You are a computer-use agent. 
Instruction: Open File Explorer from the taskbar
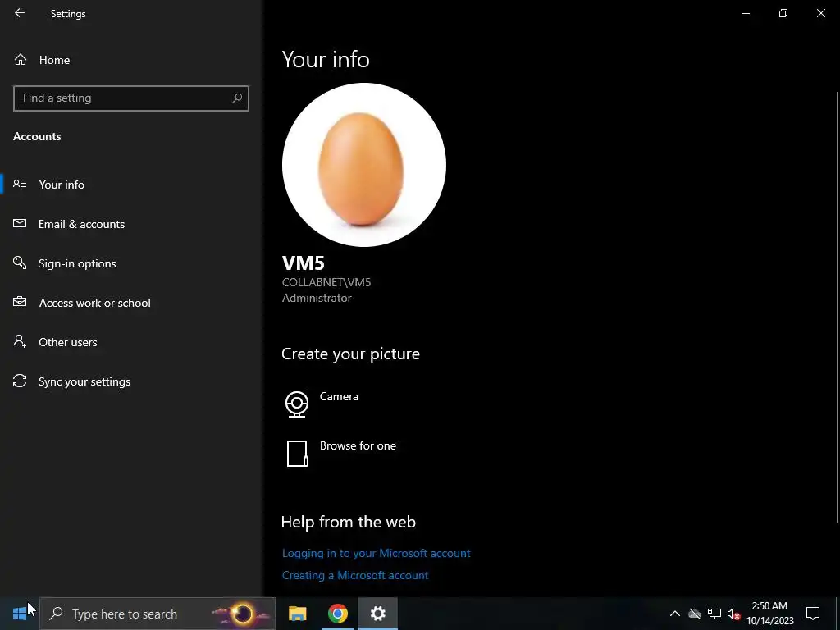tap(297, 614)
